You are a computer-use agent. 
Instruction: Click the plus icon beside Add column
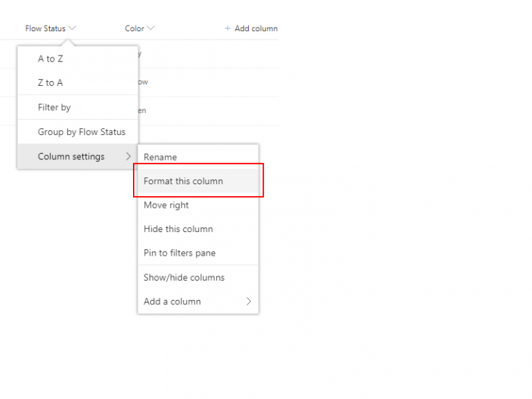coord(227,28)
